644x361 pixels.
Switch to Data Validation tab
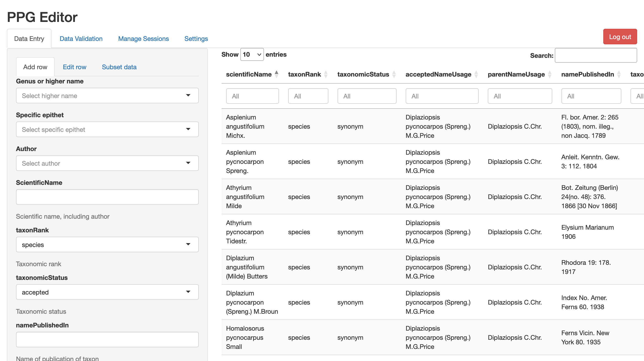(81, 39)
